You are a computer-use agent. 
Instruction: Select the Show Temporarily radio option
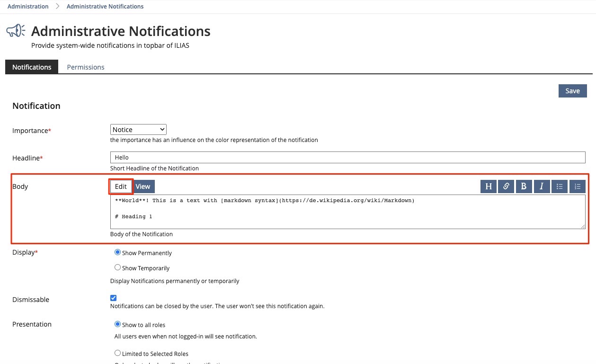point(118,268)
